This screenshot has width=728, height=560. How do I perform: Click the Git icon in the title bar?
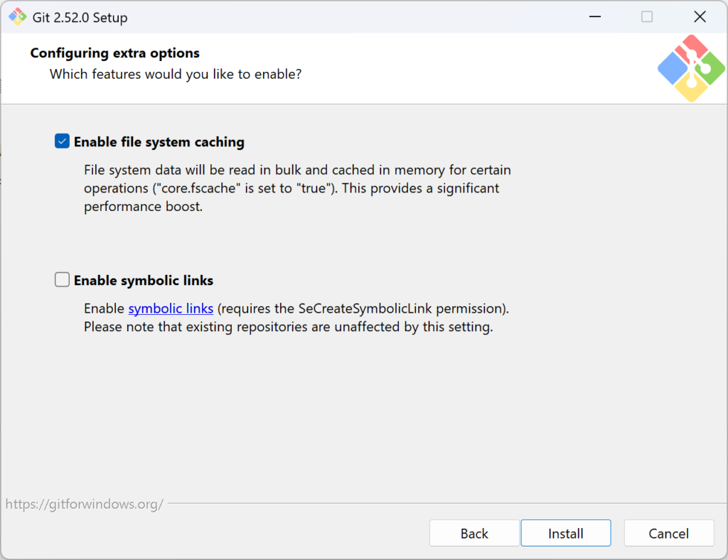pyautogui.click(x=17, y=17)
